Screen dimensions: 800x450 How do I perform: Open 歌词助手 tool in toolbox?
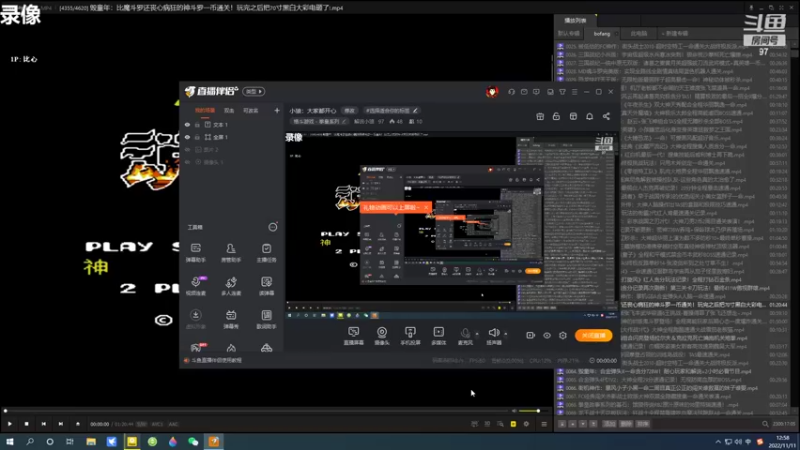pos(266,319)
